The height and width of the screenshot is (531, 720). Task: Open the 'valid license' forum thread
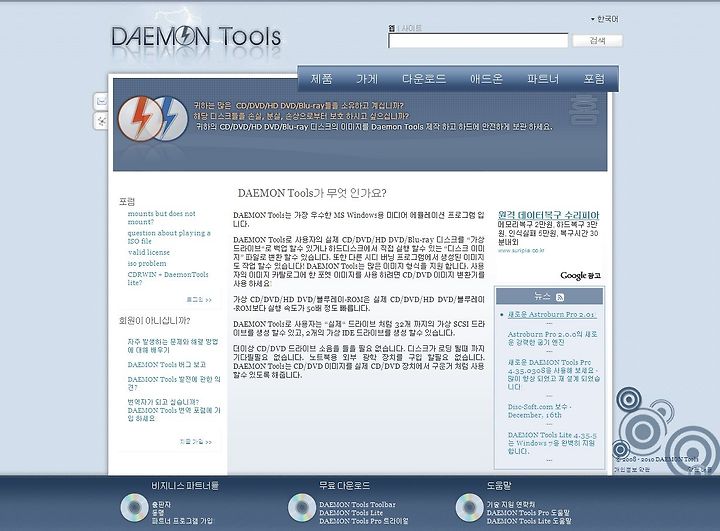click(149, 252)
